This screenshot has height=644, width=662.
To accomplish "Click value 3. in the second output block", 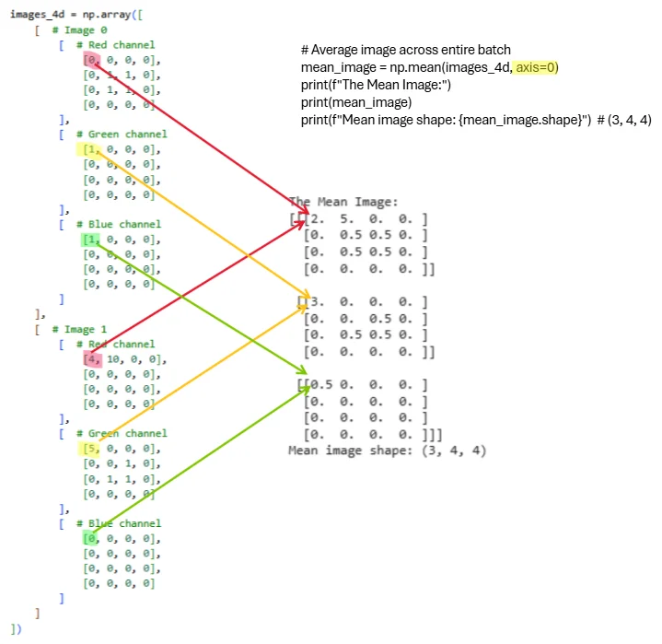I will 313,301.
